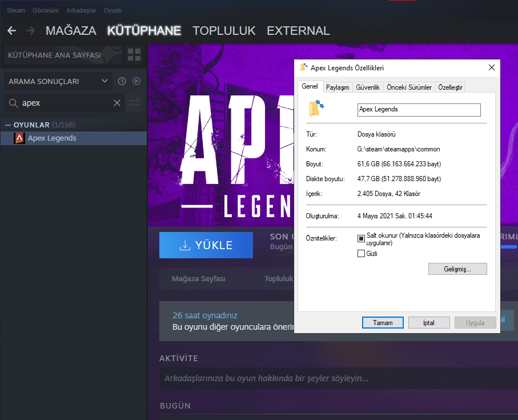This screenshot has width=518, height=420.
Task: Click the Dosya klasörü type text
Action: (x=376, y=134)
